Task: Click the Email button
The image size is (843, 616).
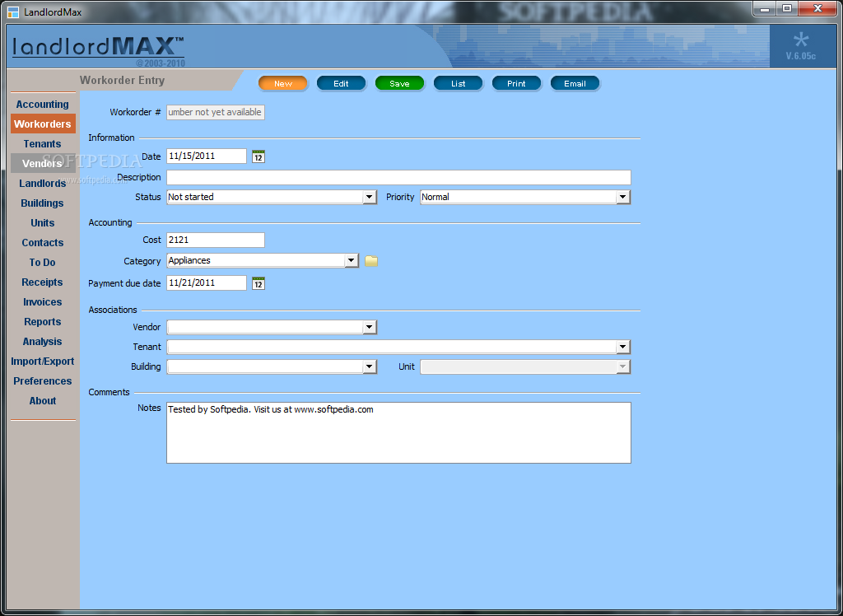Action: [575, 83]
